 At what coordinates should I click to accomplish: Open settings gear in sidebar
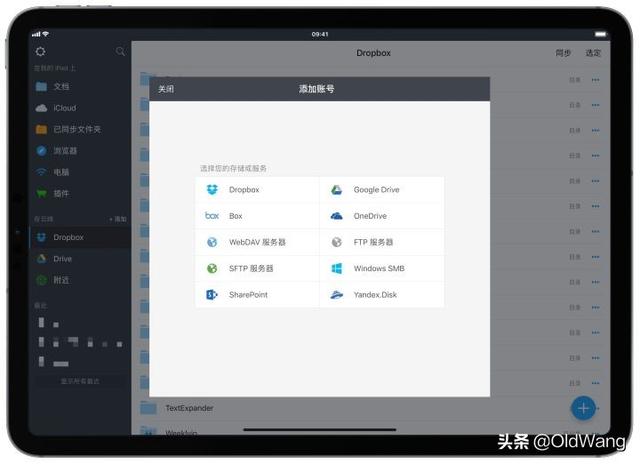click(x=40, y=52)
